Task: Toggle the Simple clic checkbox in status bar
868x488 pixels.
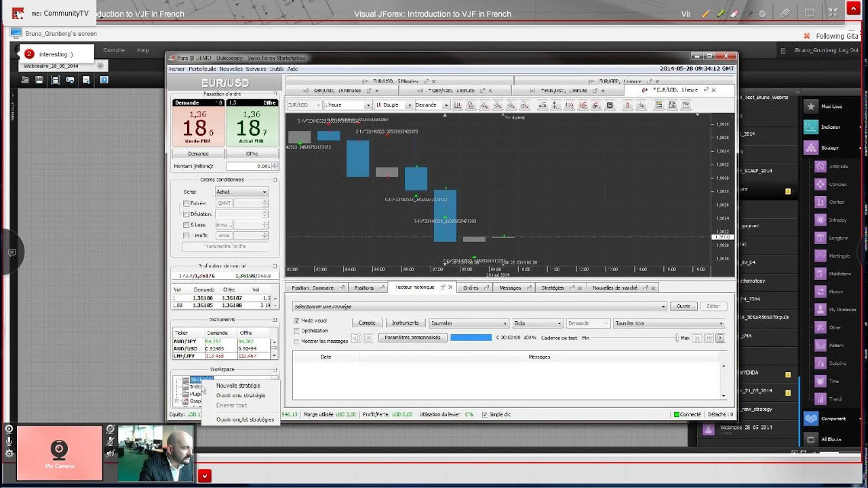Action: point(484,414)
